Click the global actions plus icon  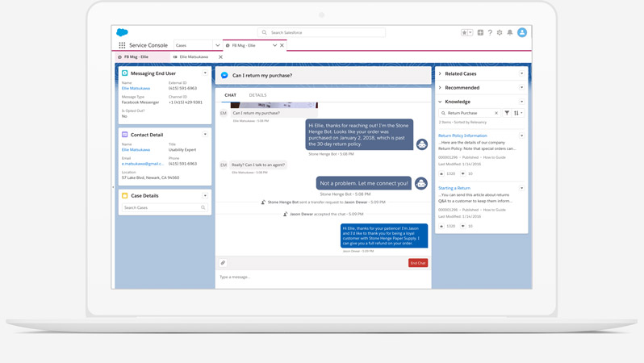pos(480,33)
